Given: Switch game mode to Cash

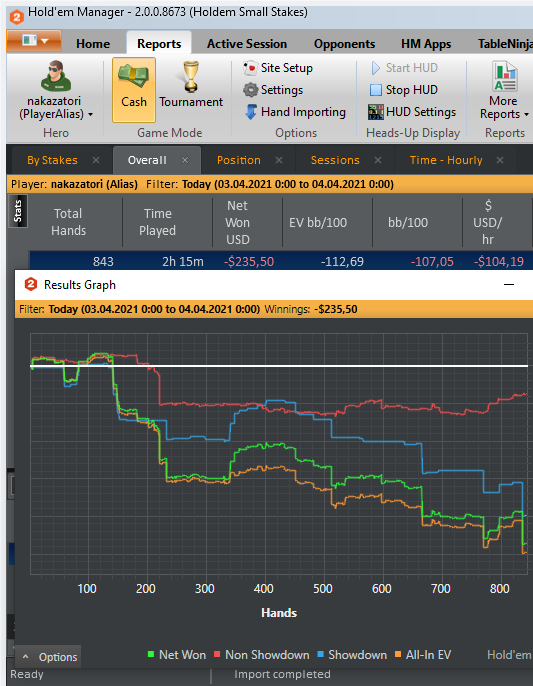Looking at the screenshot, I should click(x=134, y=90).
